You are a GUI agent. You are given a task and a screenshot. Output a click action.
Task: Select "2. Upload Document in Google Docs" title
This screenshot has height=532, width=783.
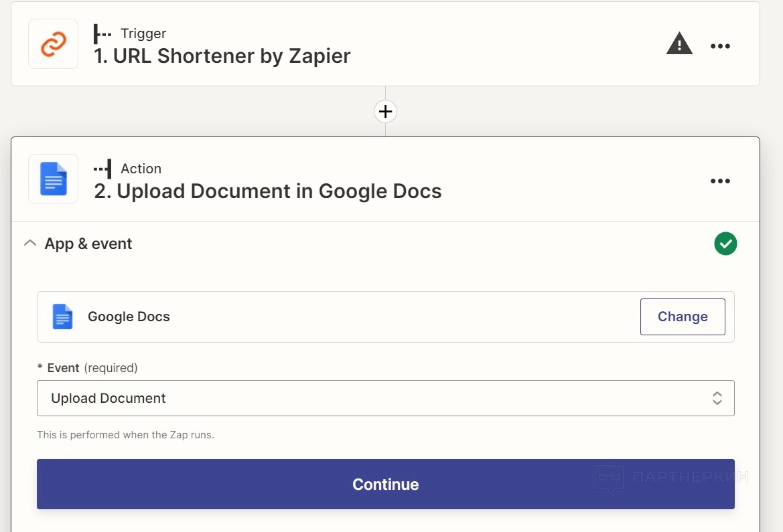click(x=268, y=191)
